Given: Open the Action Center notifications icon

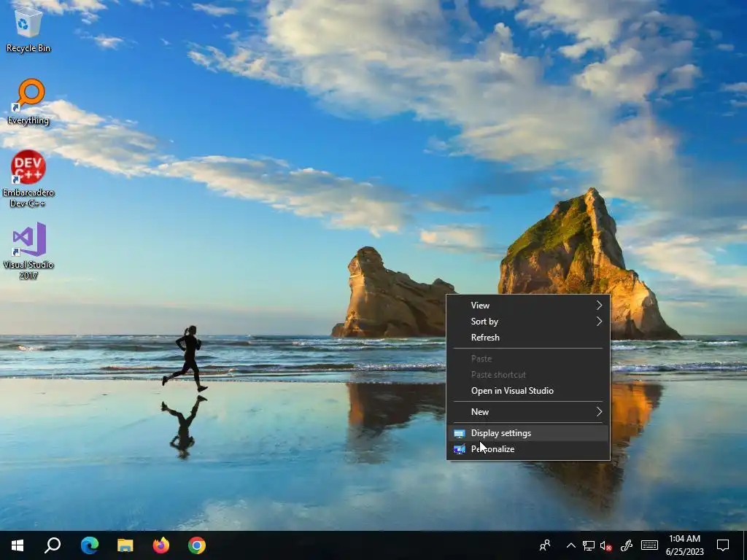Looking at the screenshot, I should (x=723, y=545).
